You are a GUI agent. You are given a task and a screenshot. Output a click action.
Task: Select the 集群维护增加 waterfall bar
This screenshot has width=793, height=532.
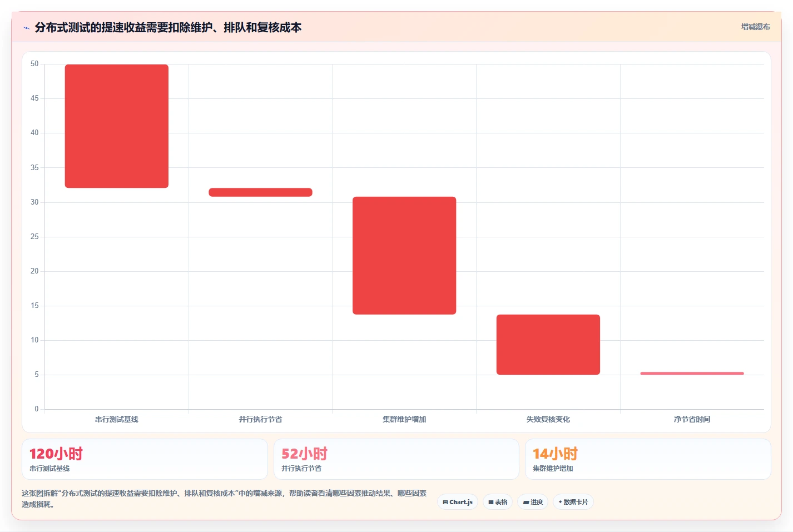(x=404, y=256)
